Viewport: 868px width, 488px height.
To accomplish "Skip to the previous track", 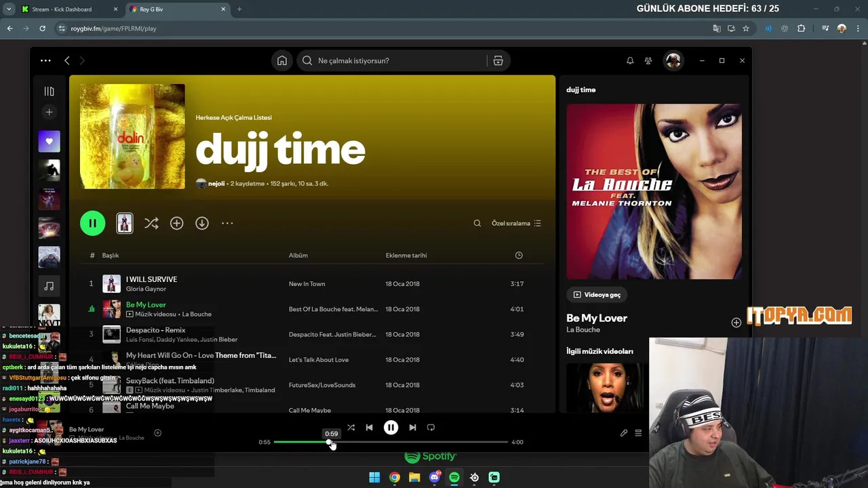I will point(369,428).
